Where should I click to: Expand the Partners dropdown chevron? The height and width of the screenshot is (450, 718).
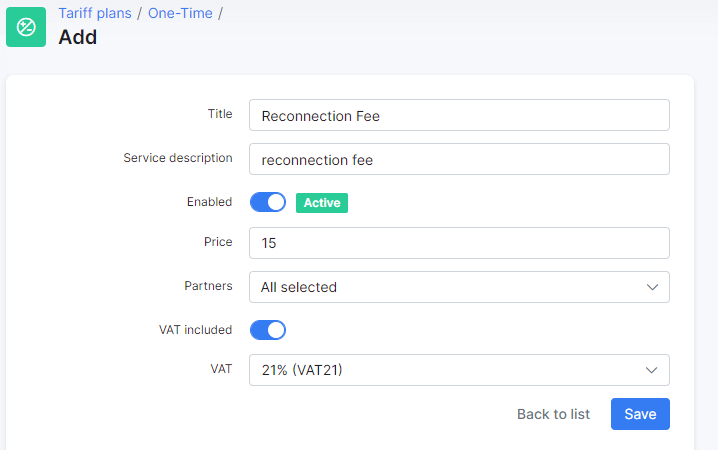(x=652, y=287)
